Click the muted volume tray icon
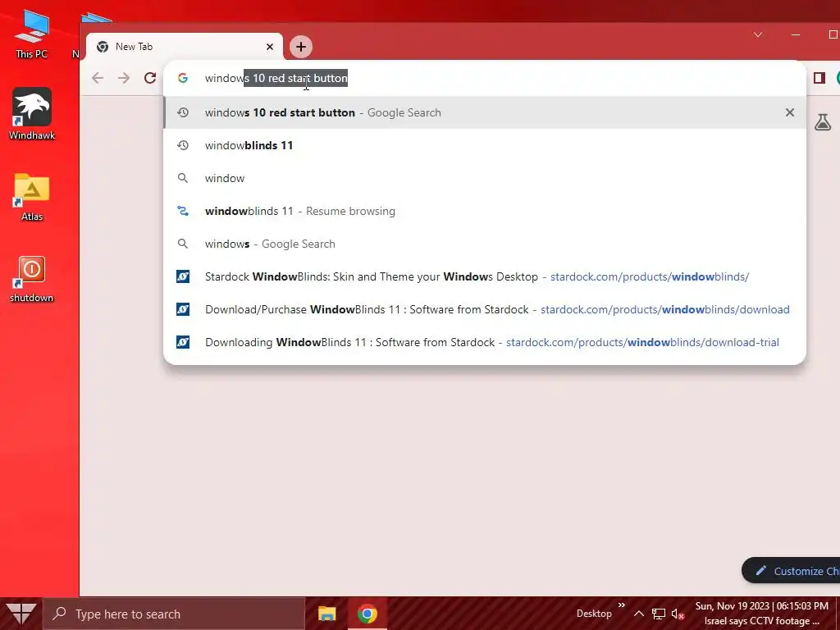 pyautogui.click(x=678, y=614)
